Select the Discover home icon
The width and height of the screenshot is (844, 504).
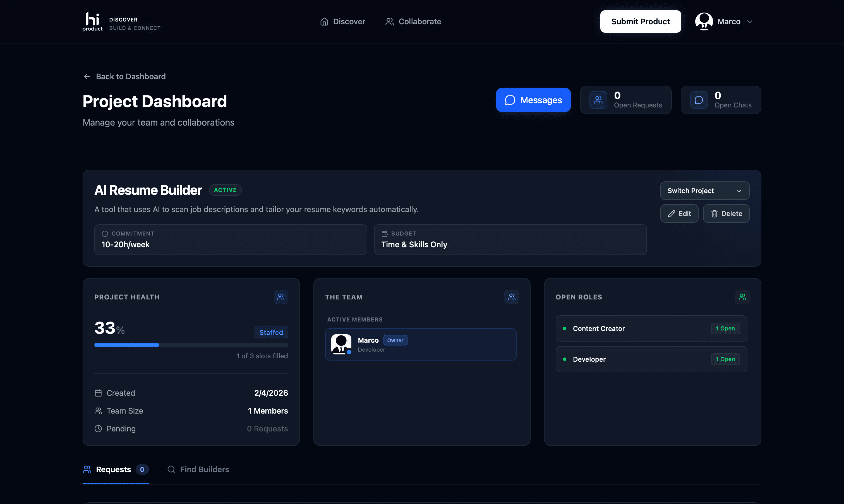pyautogui.click(x=324, y=21)
